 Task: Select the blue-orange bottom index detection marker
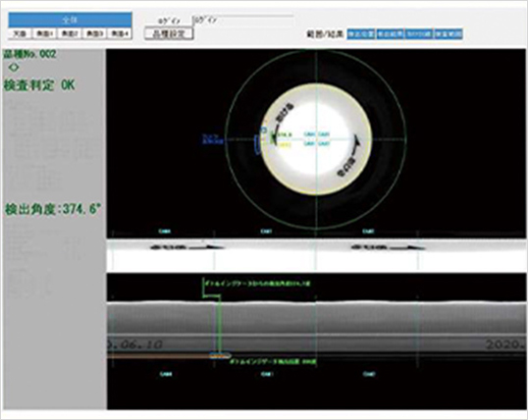[220, 355]
